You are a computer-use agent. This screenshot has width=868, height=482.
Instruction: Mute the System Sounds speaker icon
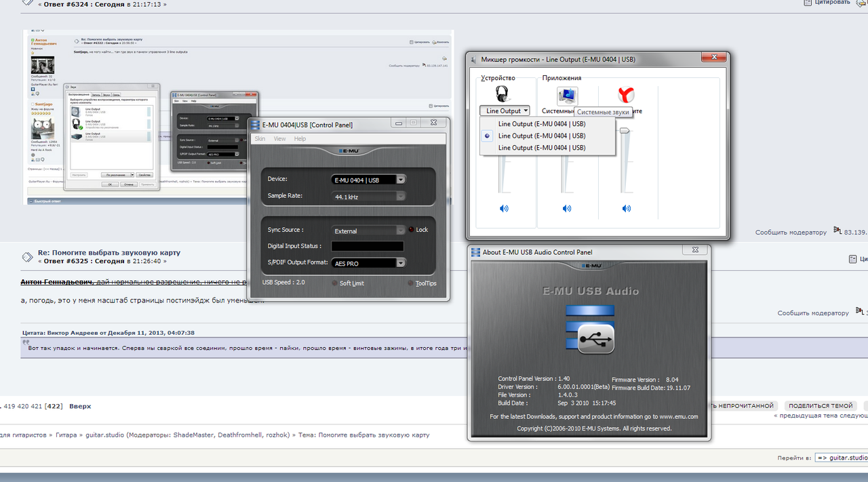(x=567, y=208)
